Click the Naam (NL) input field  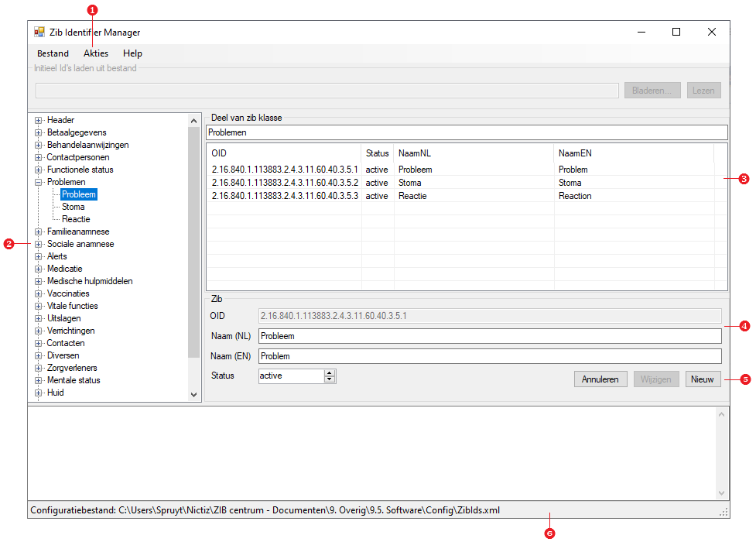point(490,336)
